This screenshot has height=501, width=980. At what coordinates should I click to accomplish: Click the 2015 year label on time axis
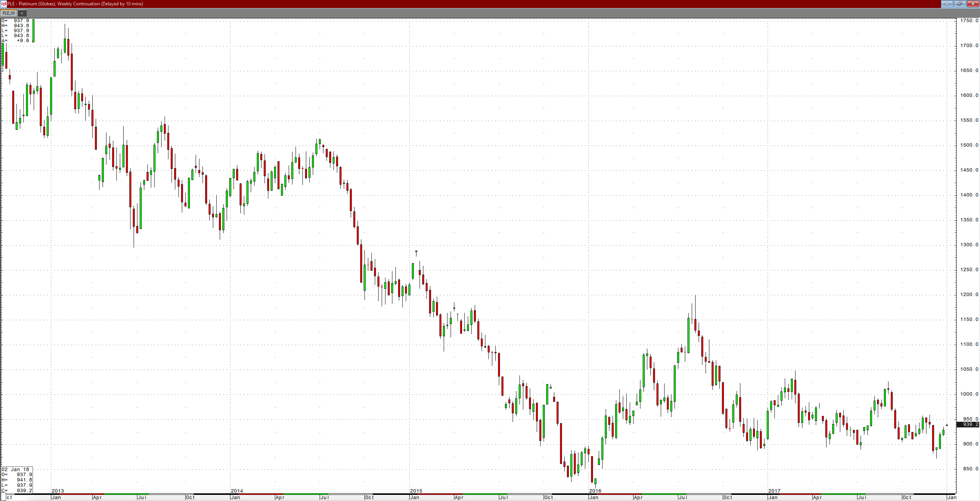tap(416, 491)
